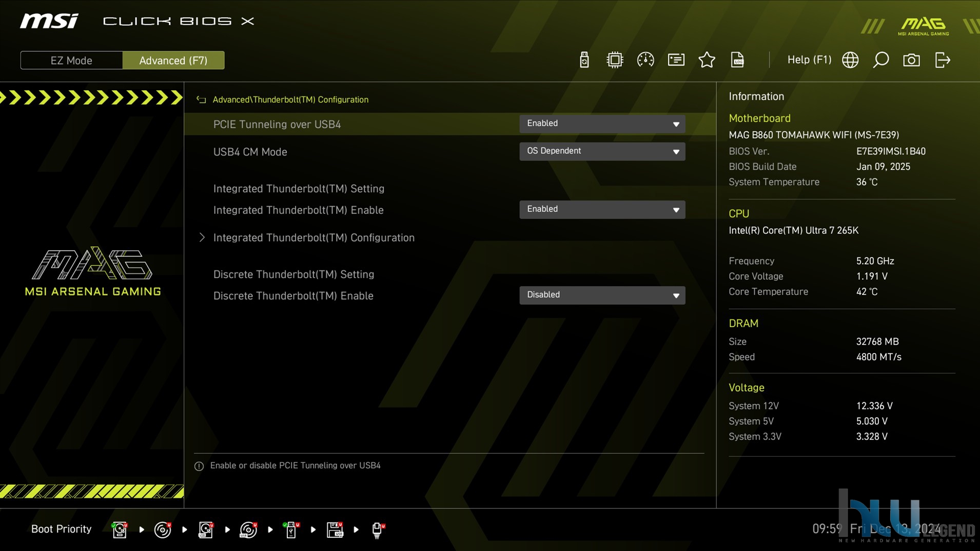Screen dimensions: 980x551
Task: Click the Voltage section heading
Action: (746, 388)
